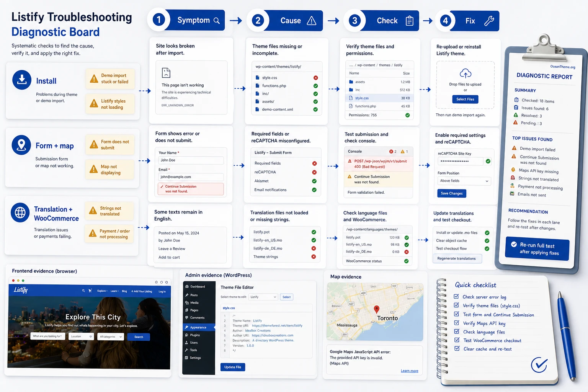Open the Select theme to edit Listify dropdown
The width and height of the screenshot is (588, 392).
coord(263,297)
